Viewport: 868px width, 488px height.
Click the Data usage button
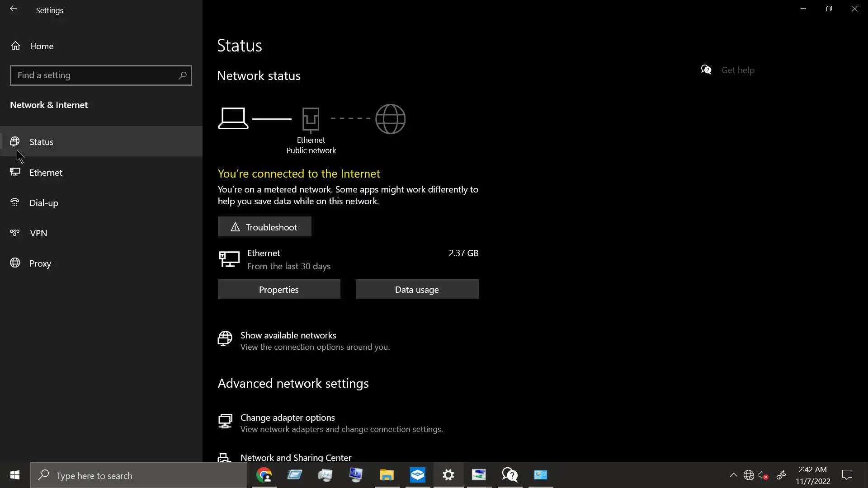(417, 290)
